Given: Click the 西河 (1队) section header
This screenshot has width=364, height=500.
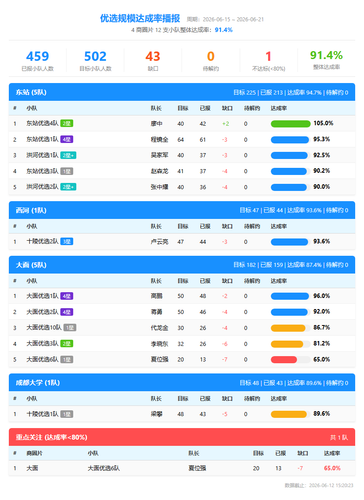Looking at the screenshot, I should [x=182, y=210].
